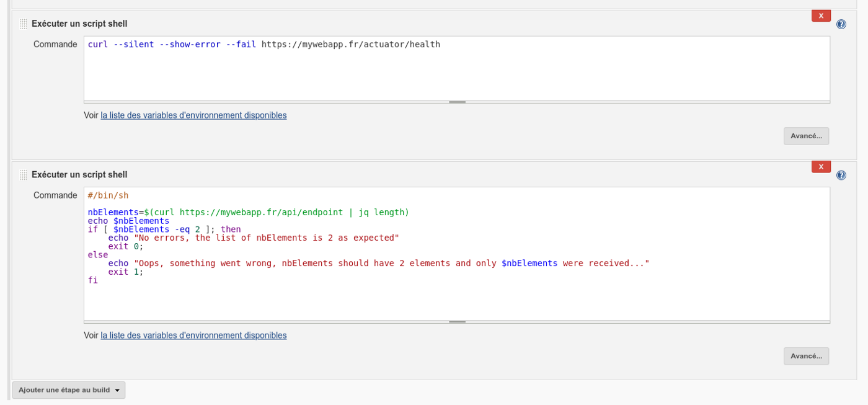
Task: Open help for the curl health-check step
Action: pos(841,24)
